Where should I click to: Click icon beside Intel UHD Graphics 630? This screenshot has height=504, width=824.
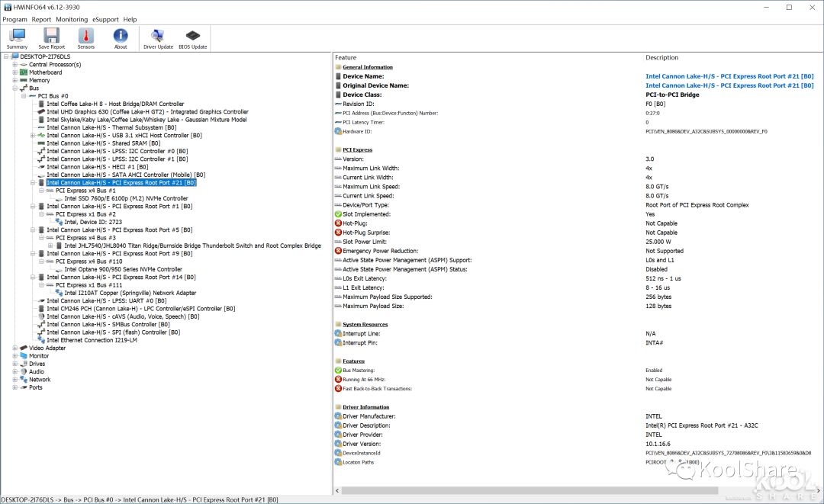point(41,112)
